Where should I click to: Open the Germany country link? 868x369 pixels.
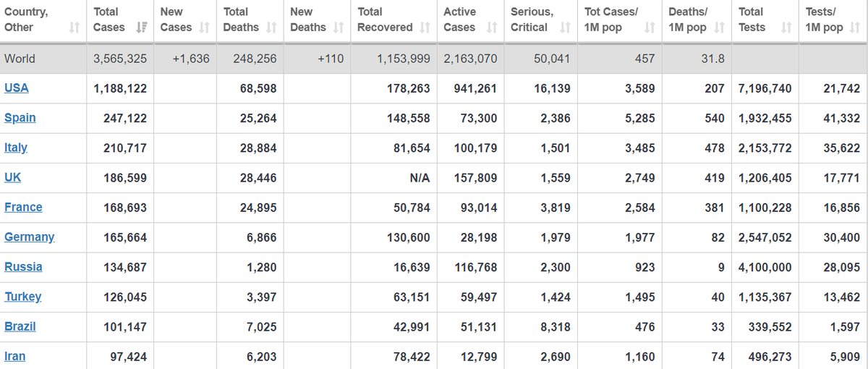click(30, 237)
